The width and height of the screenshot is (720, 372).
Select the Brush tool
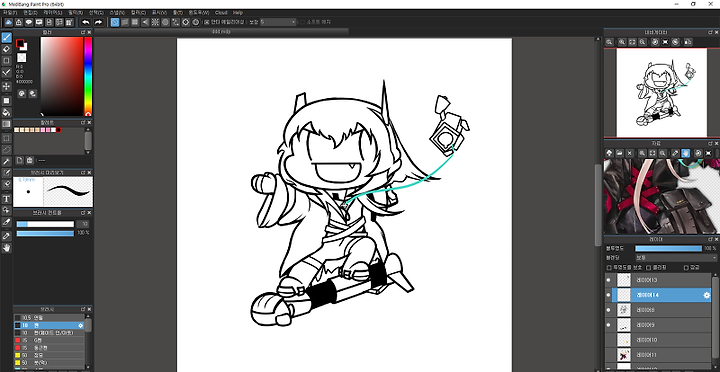6,38
